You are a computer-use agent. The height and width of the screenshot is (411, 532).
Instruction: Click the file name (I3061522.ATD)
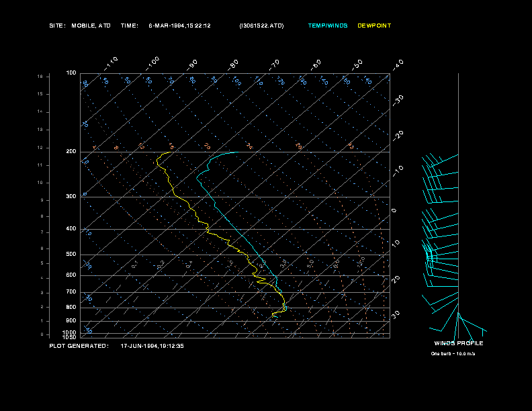click(x=261, y=26)
